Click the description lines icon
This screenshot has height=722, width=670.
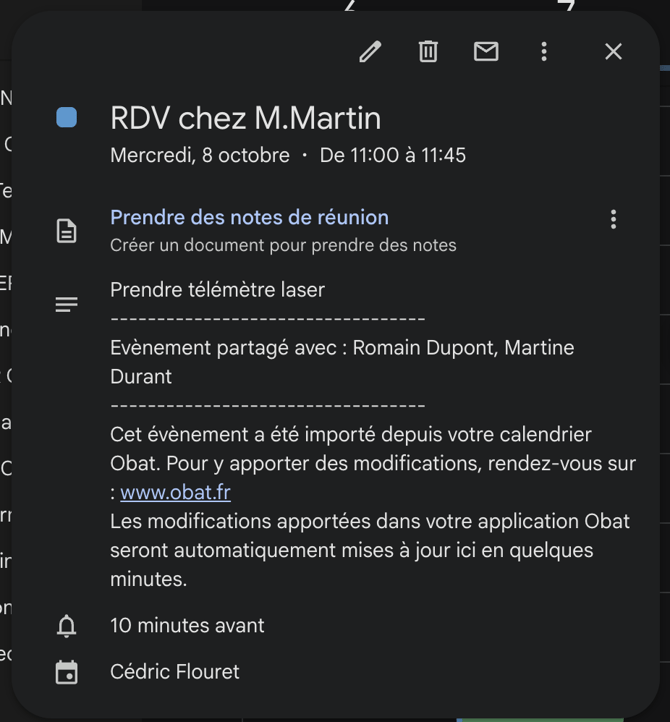67,304
